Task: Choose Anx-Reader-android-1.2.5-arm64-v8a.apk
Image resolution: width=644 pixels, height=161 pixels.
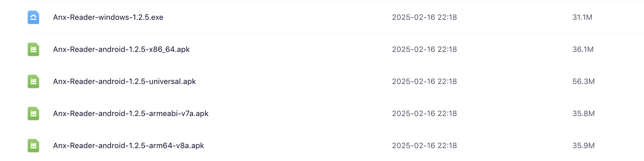Action: pos(129,146)
